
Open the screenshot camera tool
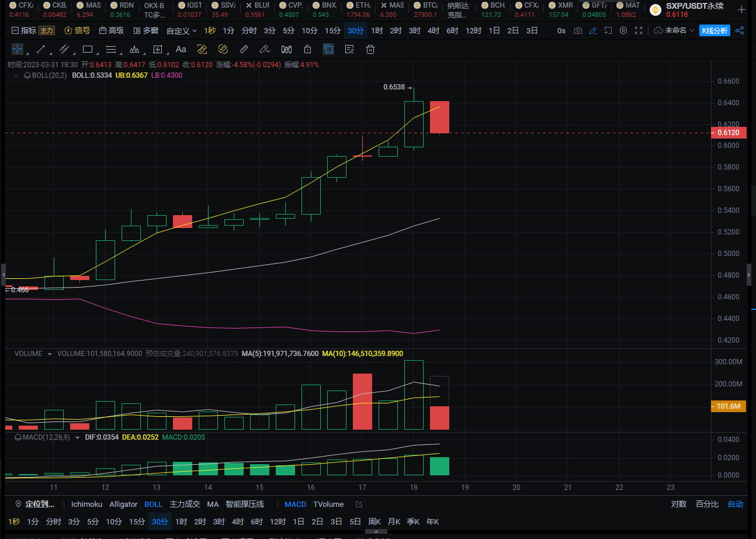[x=578, y=30]
